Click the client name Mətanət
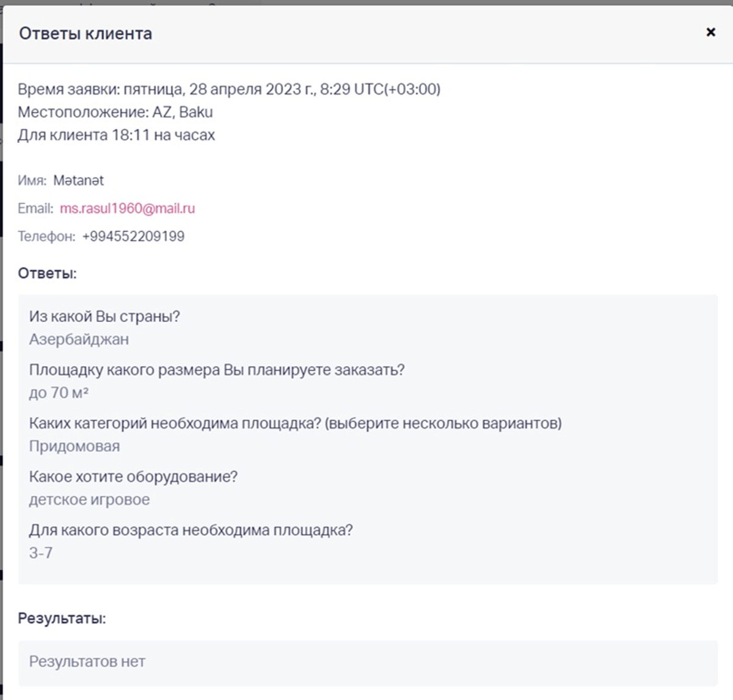The height and width of the screenshot is (700, 733). click(78, 181)
